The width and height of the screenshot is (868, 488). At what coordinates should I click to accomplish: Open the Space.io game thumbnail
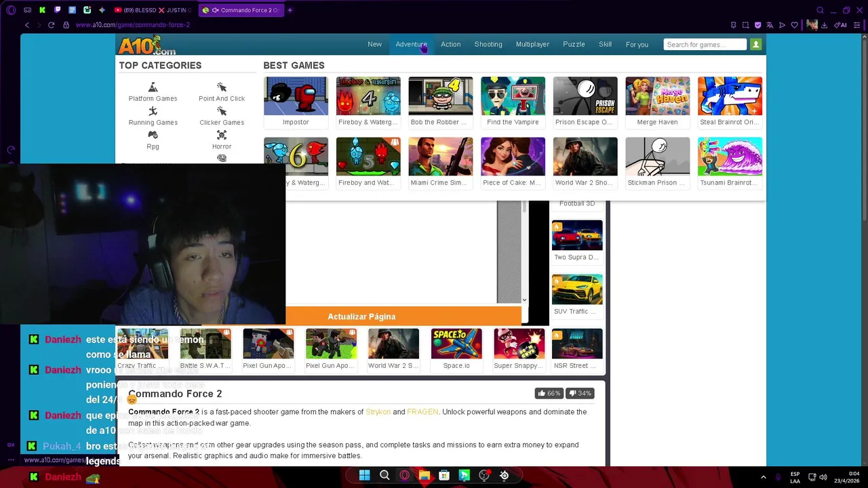coord(456,344)
